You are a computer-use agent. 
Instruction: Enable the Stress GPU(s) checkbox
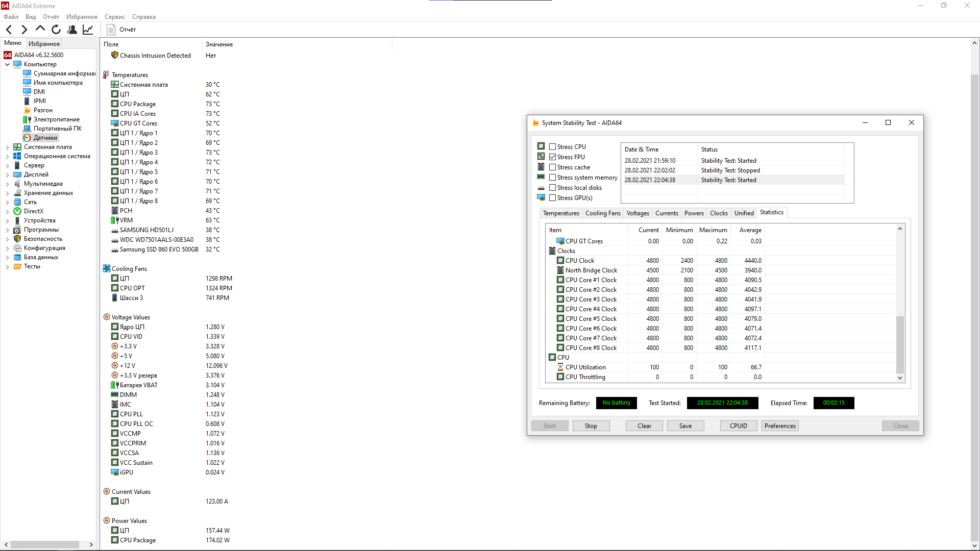[552, 198]
